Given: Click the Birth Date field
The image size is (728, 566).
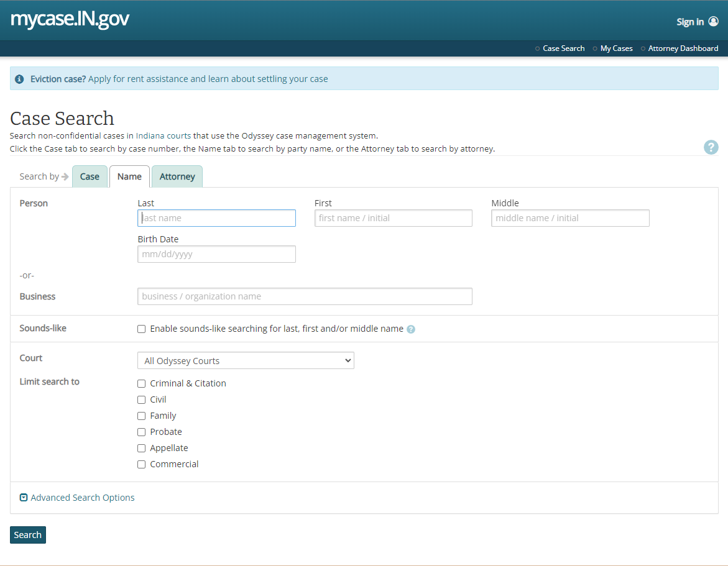Looking at the screenshot, I should tap(216, 254).
